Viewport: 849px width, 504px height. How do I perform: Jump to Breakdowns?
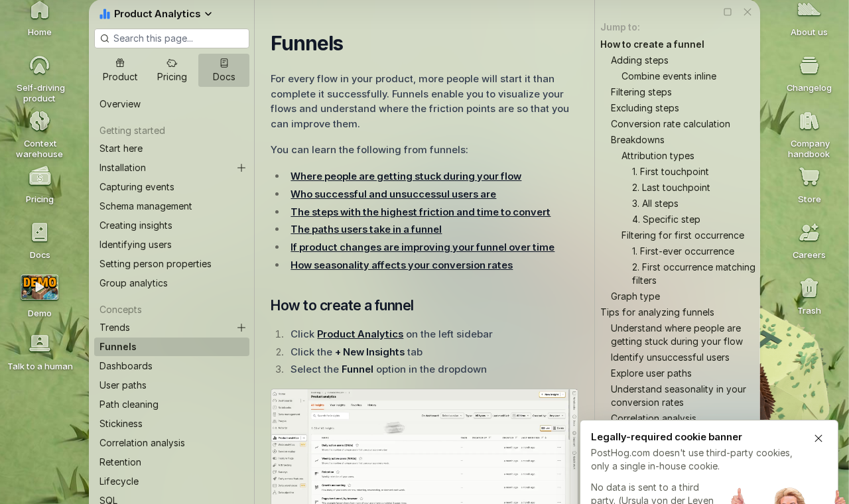(637, 140)
